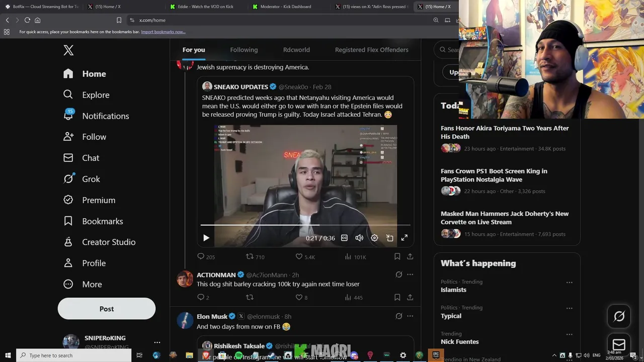The image size is (644, 362).
Task: Open More menu in sidebar
Action: 83,285
